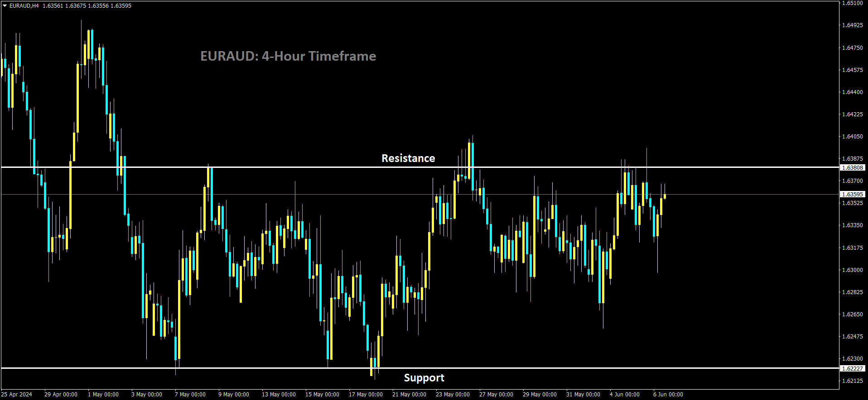Click the 1.62227 support price tag
Viewport: 868px width, 400px height.
click(853, 368)
